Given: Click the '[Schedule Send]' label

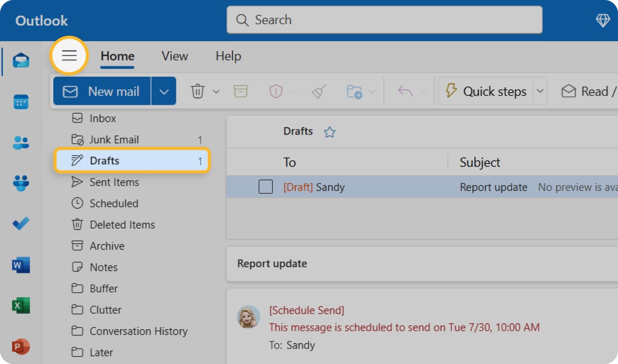Looking at the screenshot, I should (x=306, y=310).
